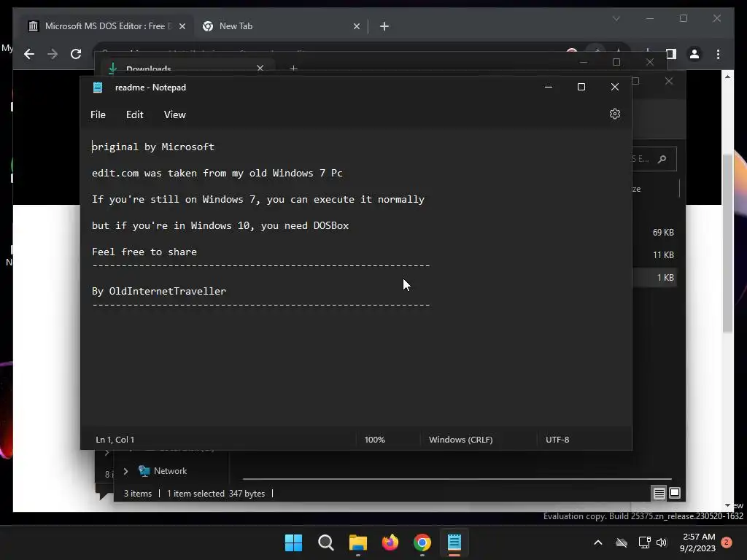Open taskbar Search
The height and width of the screenshot is (560, 747).
326,542
